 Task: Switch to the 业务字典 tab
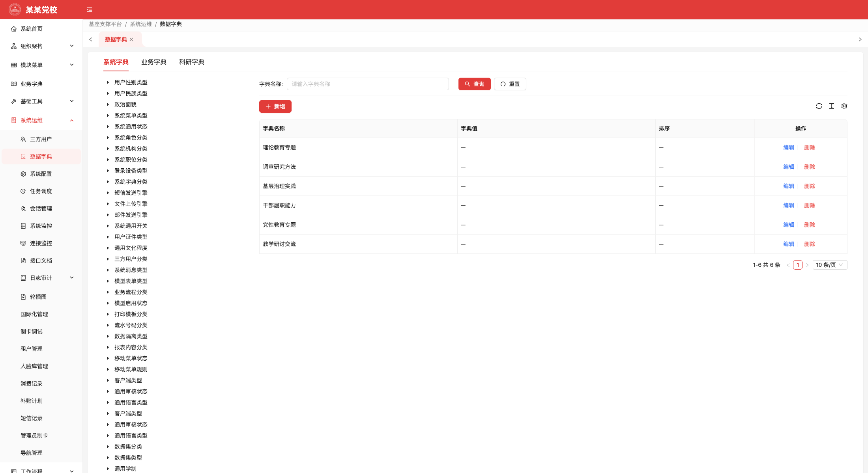[x=154, y=62]
